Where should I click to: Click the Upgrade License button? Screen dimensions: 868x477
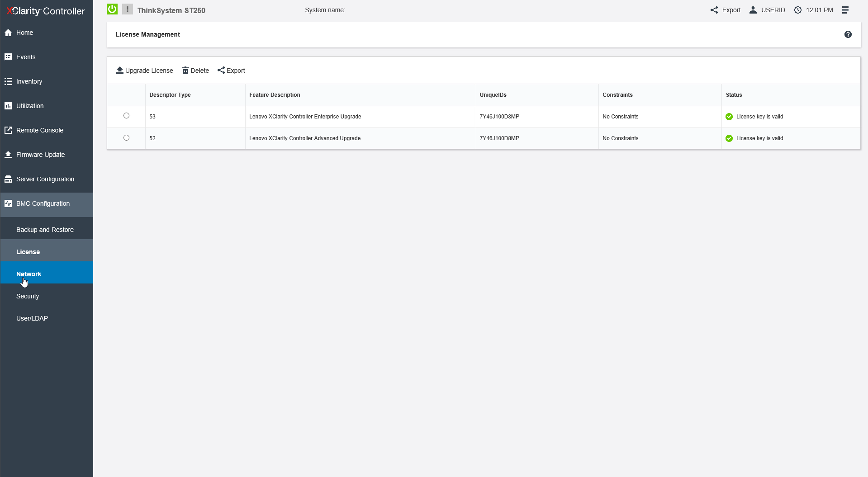[x=145, y=71]
